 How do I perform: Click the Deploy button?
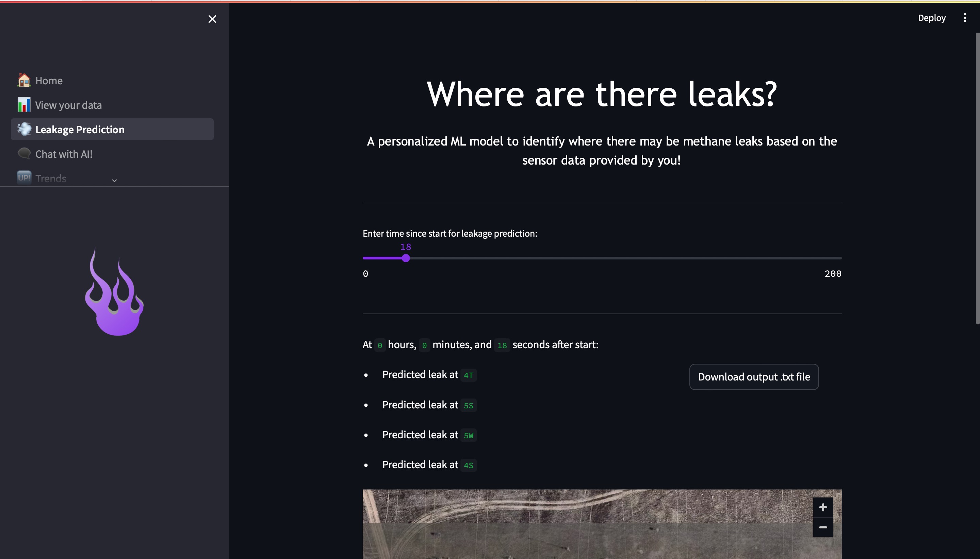tap(932, 18)
